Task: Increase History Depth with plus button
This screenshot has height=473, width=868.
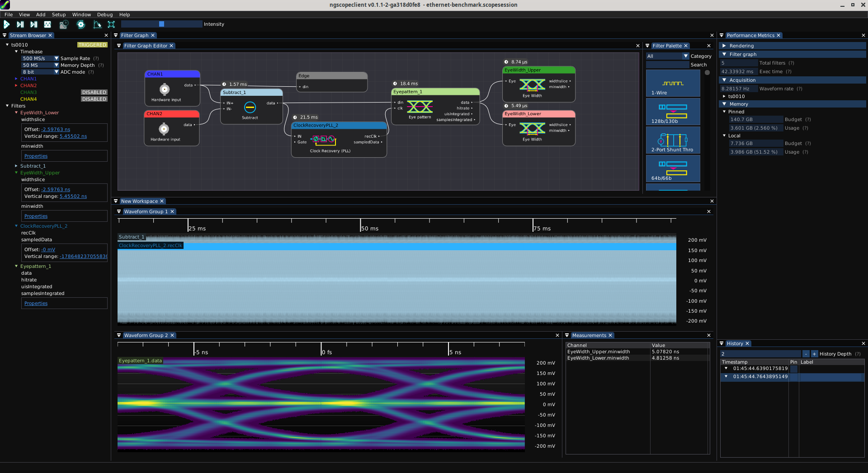Action: click(x=814, y=354)
